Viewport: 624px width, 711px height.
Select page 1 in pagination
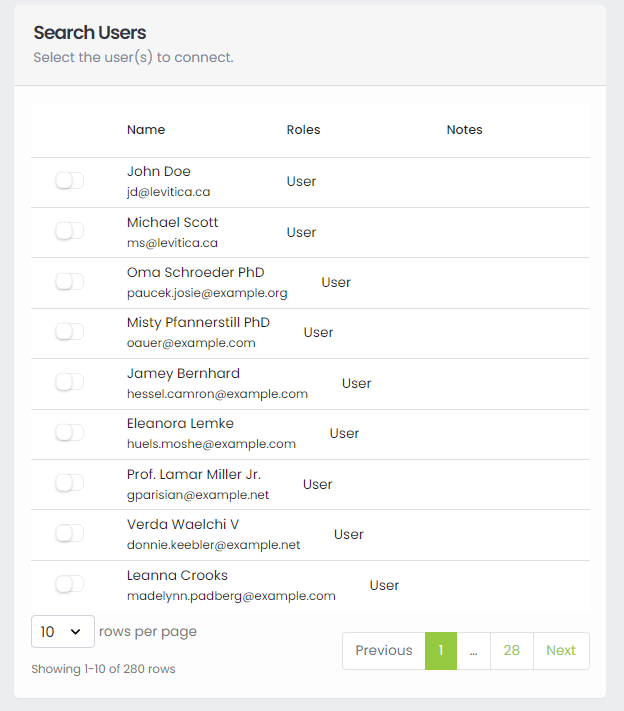440,650
